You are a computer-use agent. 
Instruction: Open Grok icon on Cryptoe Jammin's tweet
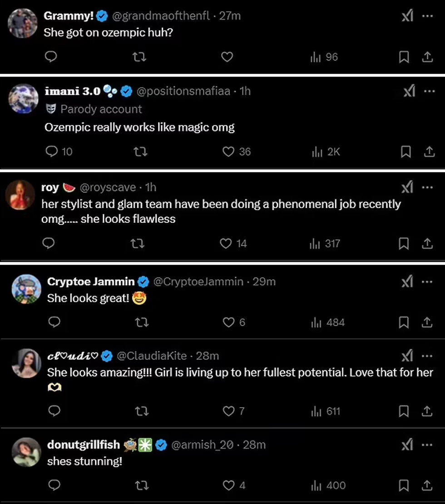point(407,282)
